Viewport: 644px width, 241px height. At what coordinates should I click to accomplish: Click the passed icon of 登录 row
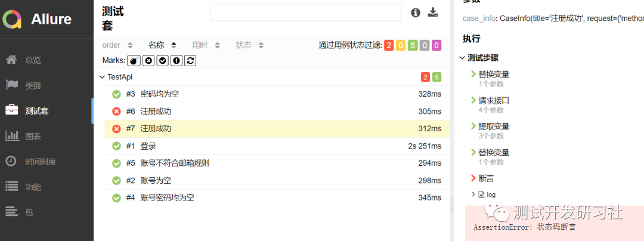point(116,146)
